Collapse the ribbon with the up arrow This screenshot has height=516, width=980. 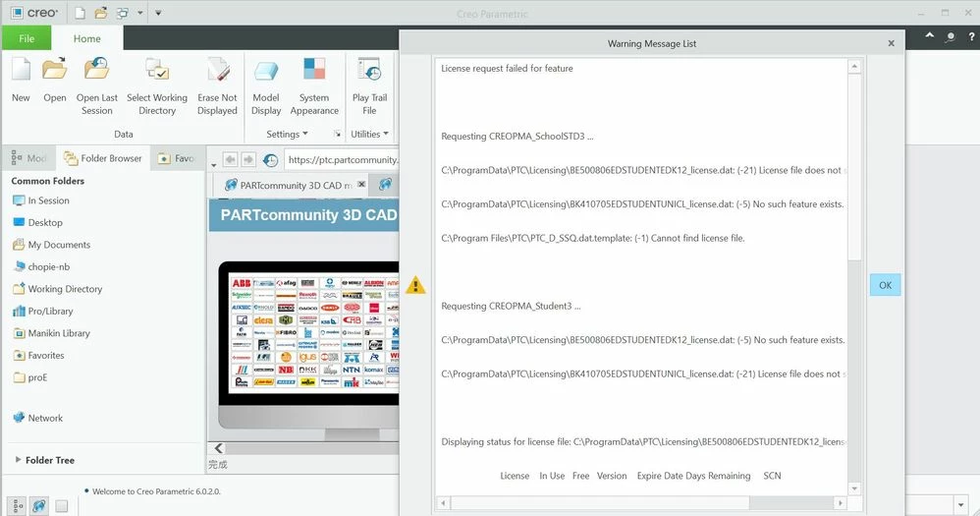coord(930,35)
